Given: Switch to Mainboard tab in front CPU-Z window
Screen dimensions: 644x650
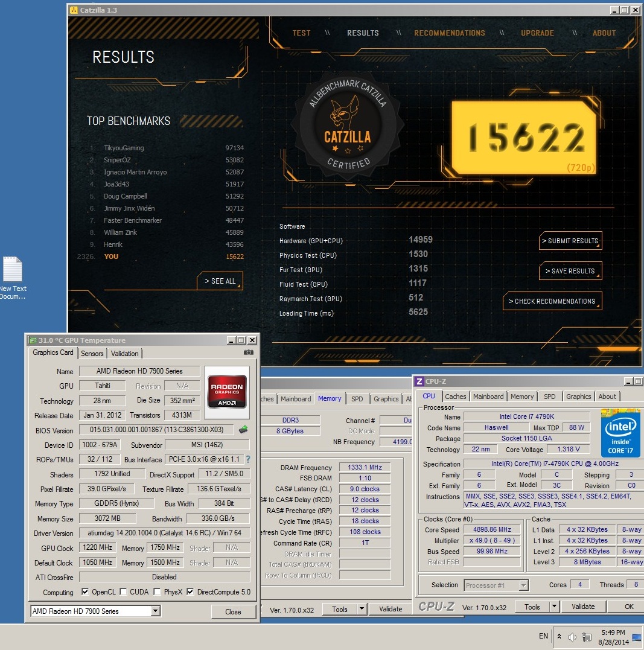Looking at the screenshot, I should 488,397.
